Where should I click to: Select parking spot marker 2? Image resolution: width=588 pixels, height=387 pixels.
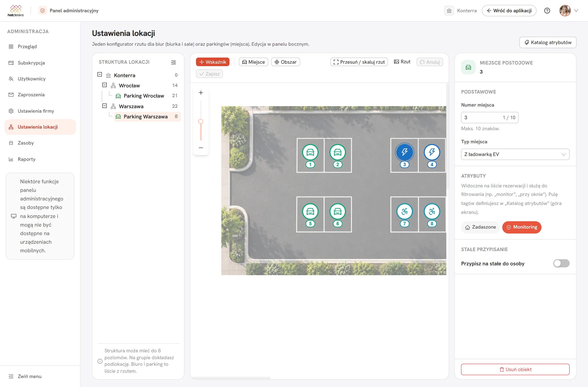tap(337, 152)
